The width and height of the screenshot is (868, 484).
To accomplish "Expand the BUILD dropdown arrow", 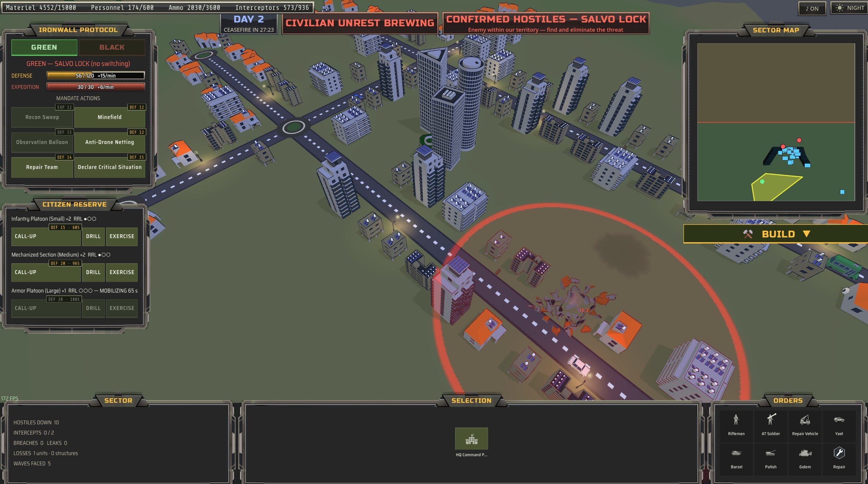I will coord(806,234).
